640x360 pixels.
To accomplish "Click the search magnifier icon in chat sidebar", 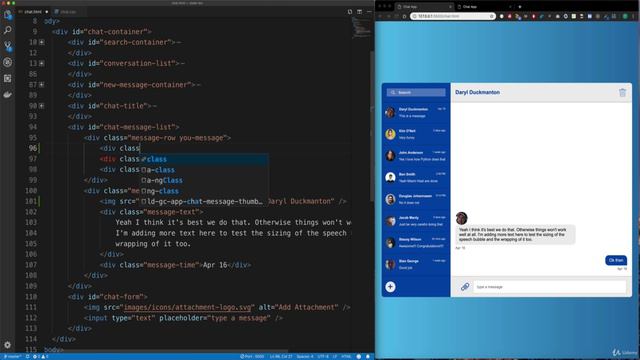I will click(x=393, y=93).
